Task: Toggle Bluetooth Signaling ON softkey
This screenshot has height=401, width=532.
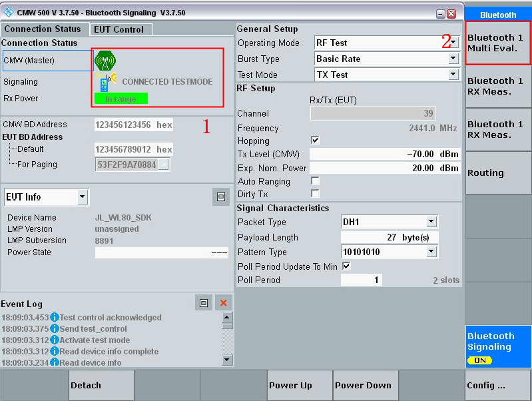Action: click(x=498, y=346)
